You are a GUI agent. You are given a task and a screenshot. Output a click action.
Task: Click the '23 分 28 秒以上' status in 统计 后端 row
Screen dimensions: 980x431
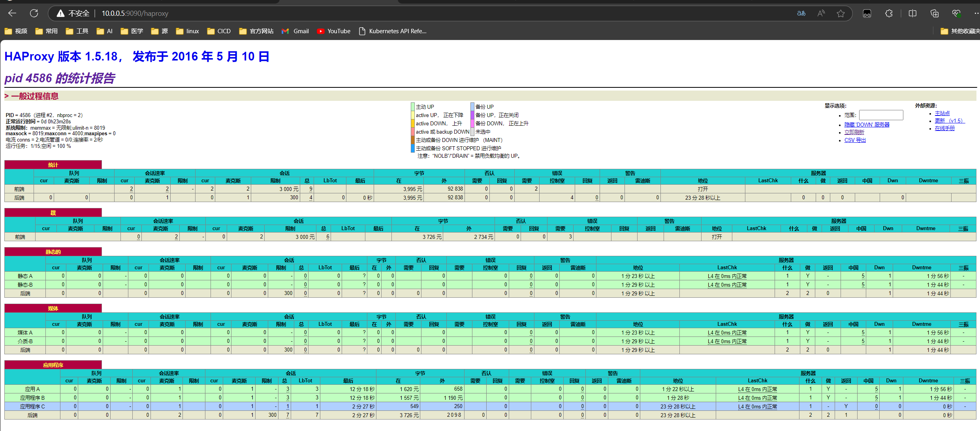point(703,198)
